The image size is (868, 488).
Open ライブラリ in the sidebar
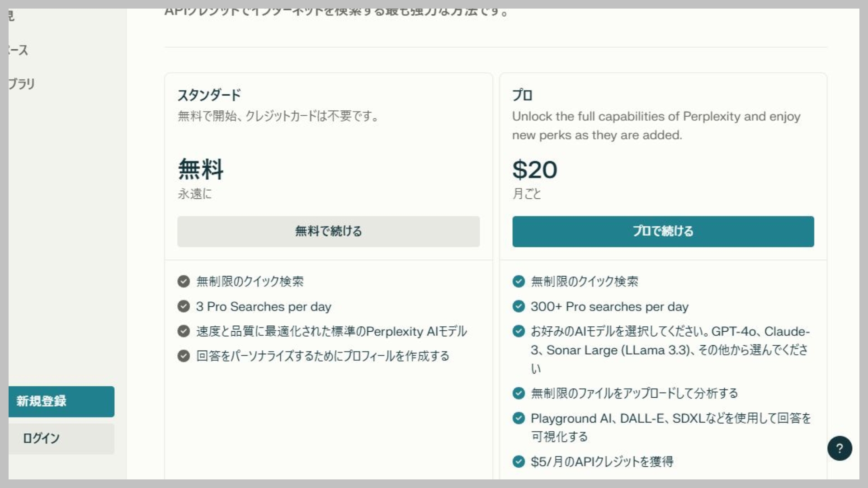point(20,83)
